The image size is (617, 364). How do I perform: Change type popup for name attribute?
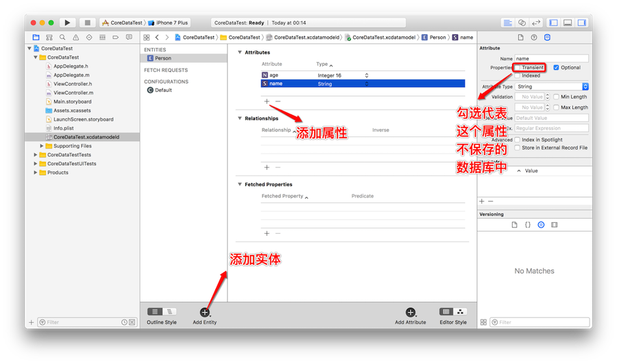(x=366, y=84)
